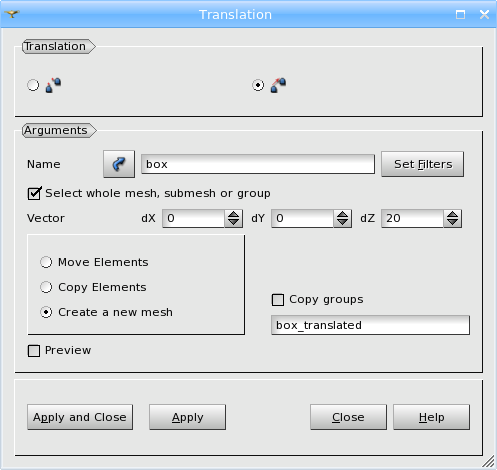
Task: Maximize the Translation dialog window
Action: tap(460, 14)
